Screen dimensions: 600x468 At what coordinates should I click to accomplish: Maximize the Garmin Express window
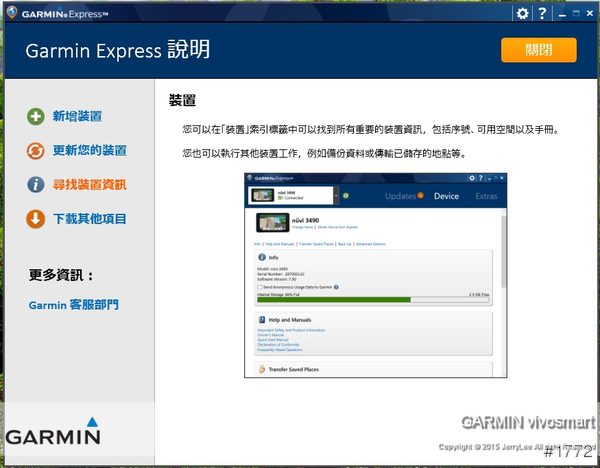click(x=576, y=14)
